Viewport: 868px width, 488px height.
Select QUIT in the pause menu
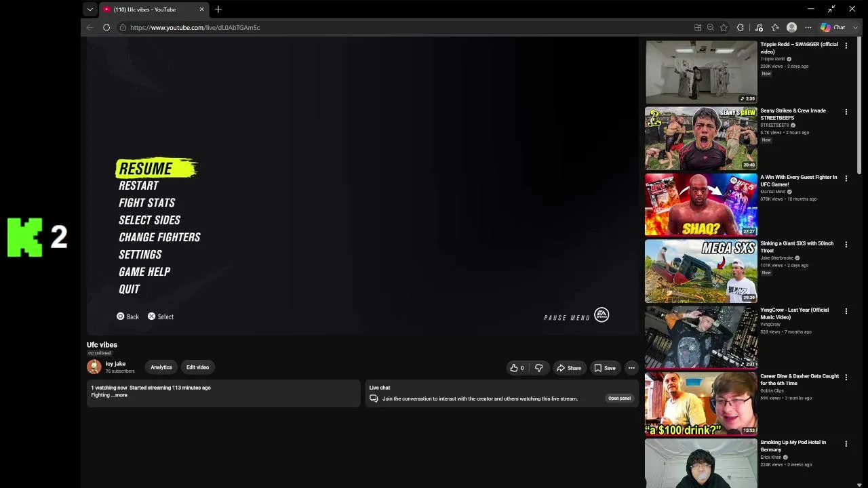pyautogui.click(x=129, y=289)
